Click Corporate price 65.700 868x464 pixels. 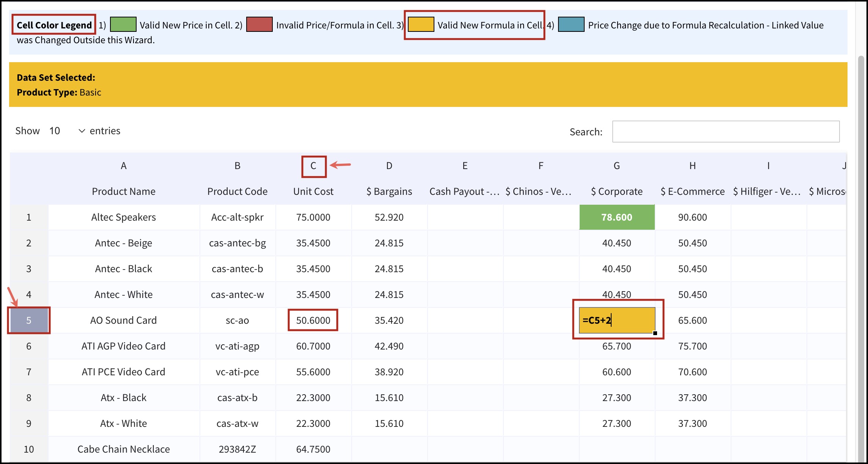[x=617, y=346]
